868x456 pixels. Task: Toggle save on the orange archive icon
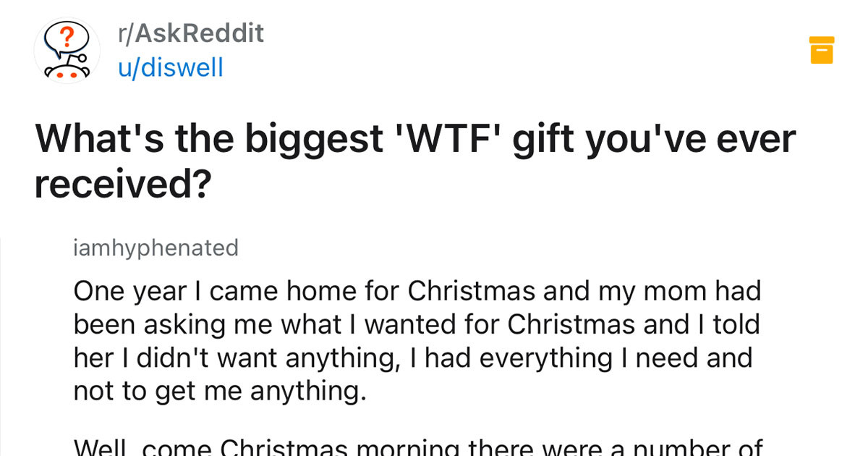click(822, 51)
